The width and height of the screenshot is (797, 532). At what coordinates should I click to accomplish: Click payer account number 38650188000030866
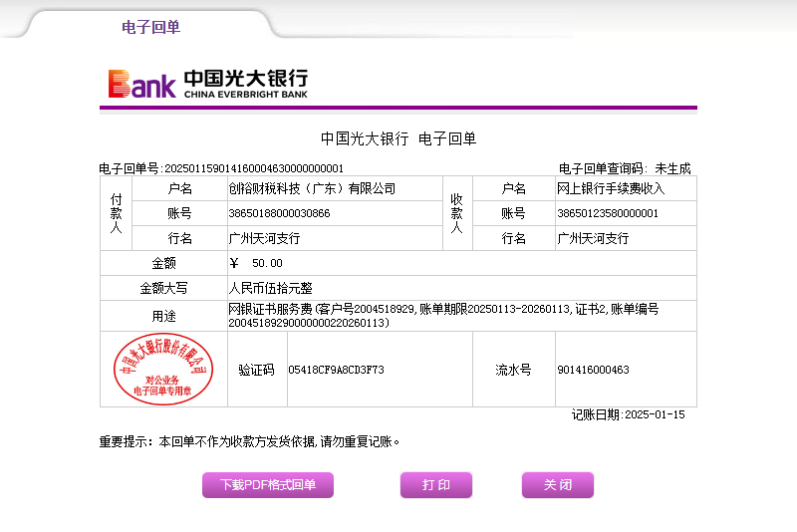[279, 213]
